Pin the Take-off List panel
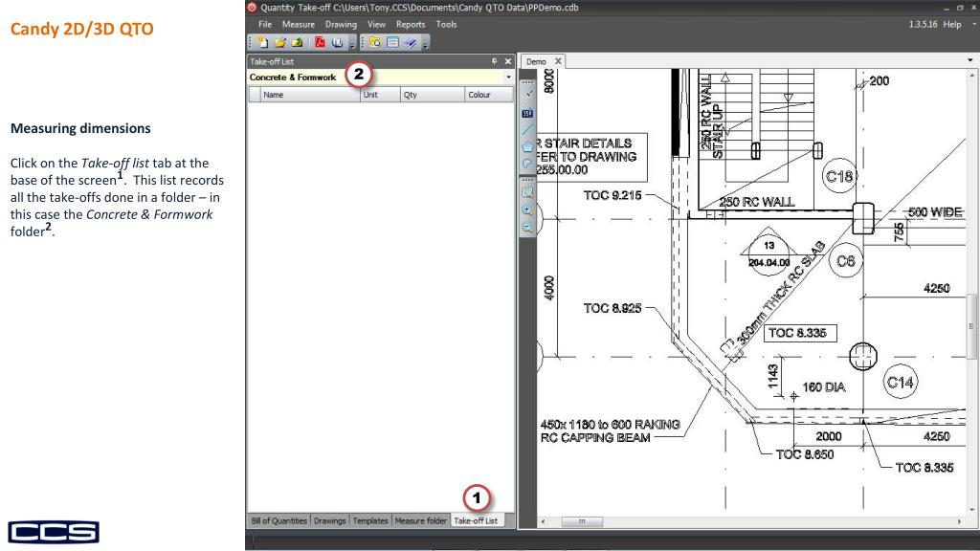This screenshot has width=980, height=551. click(494, 61)
